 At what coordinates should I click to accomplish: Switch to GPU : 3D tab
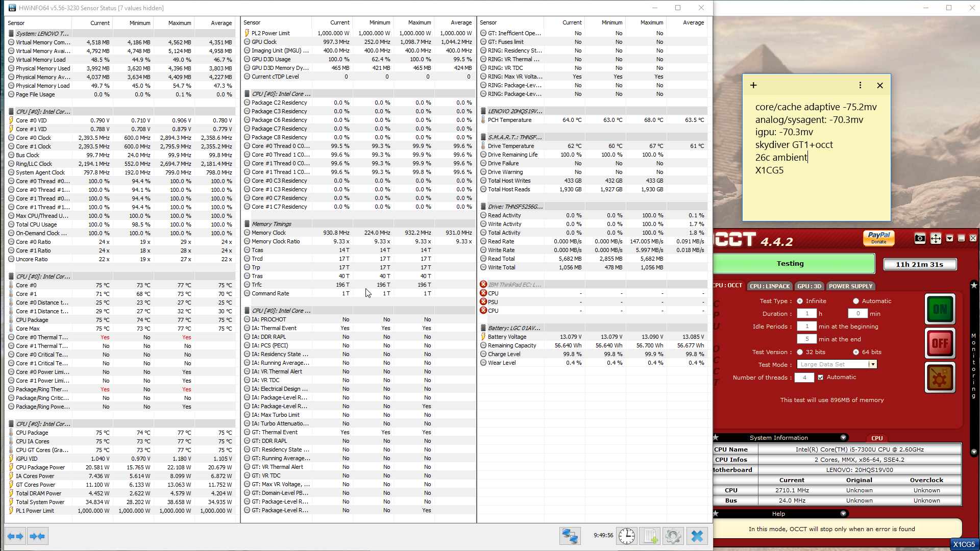click(810, 286)
